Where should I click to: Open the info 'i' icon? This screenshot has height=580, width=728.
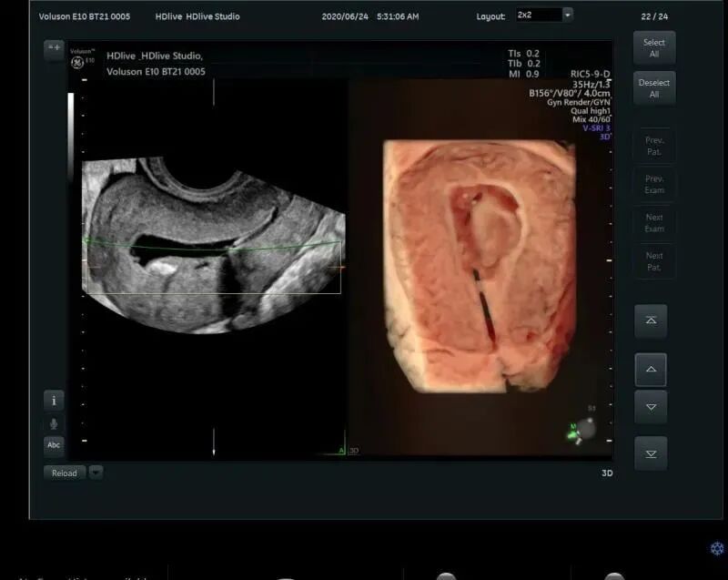(x=54, y=401)
